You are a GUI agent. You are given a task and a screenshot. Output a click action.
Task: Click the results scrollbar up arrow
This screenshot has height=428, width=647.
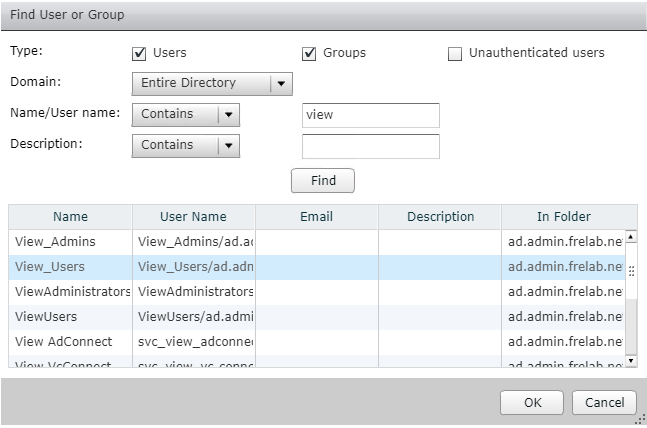point(631,237)
